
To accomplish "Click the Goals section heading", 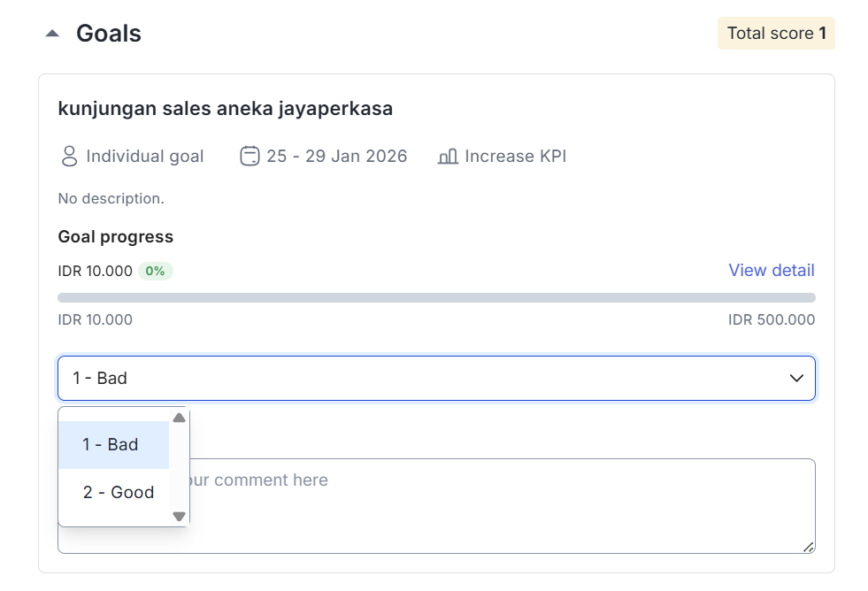I will [109, 34].
